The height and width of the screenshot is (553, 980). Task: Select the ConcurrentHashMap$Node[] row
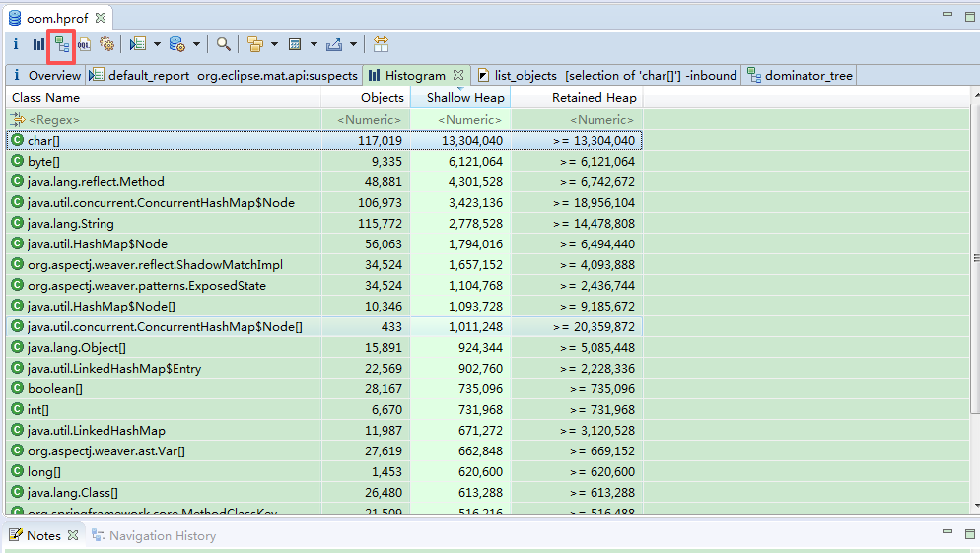click(x=324, y=326)
